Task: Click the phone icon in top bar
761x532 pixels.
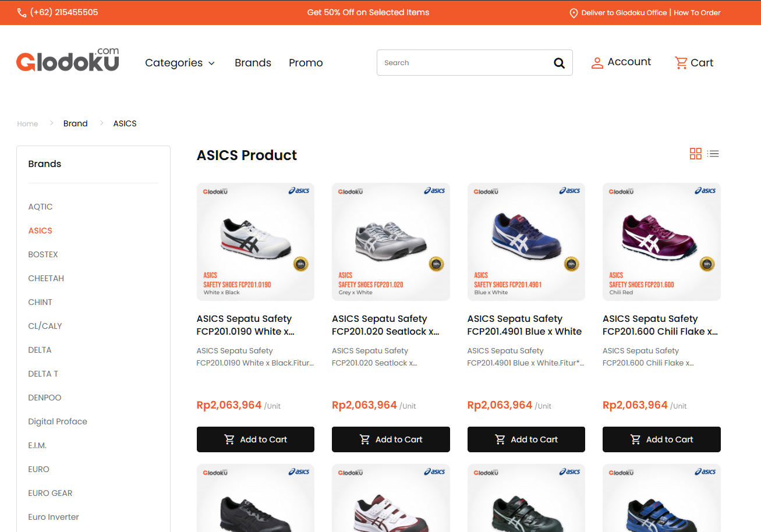Action: 22,12
